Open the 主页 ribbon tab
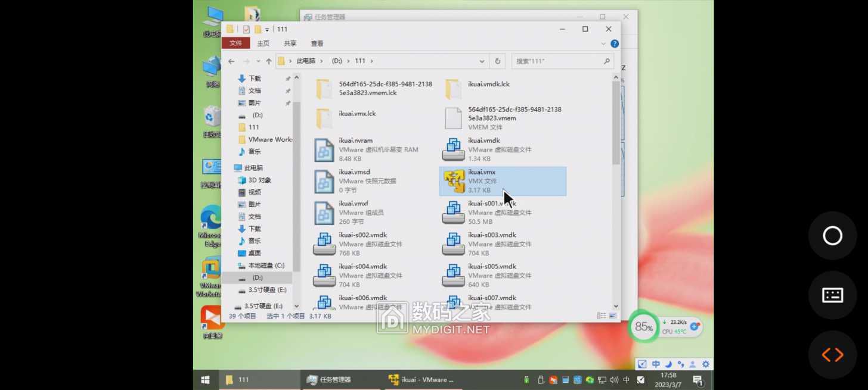Image resolution: width=868 pixels, height=390 pixels. [x=263, y=43]
